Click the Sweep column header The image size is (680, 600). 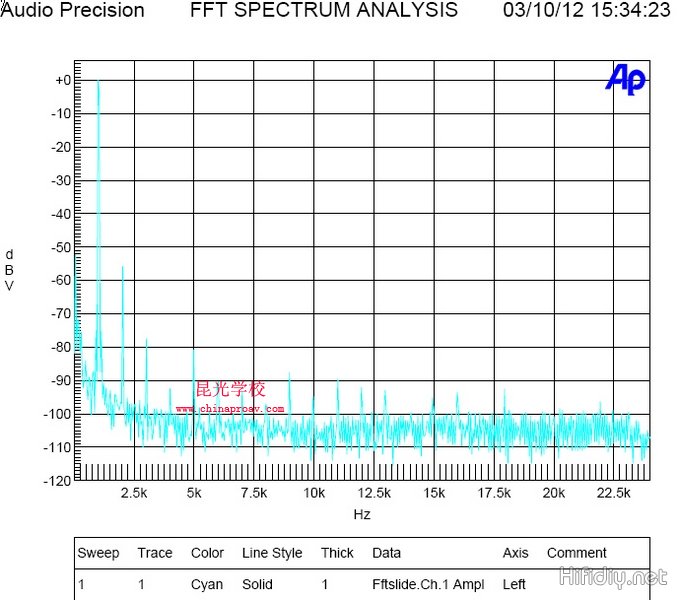[x=98, y=553]
